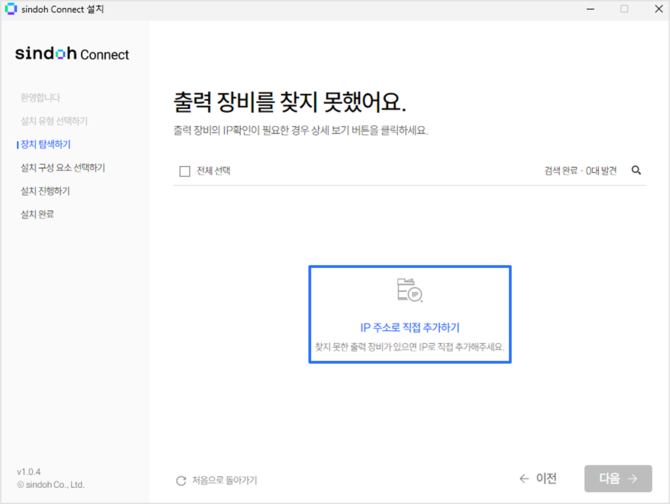Click the 검색 완료 · 0대 발견 status text
This screenshot has width=670, height=504.
580,171
